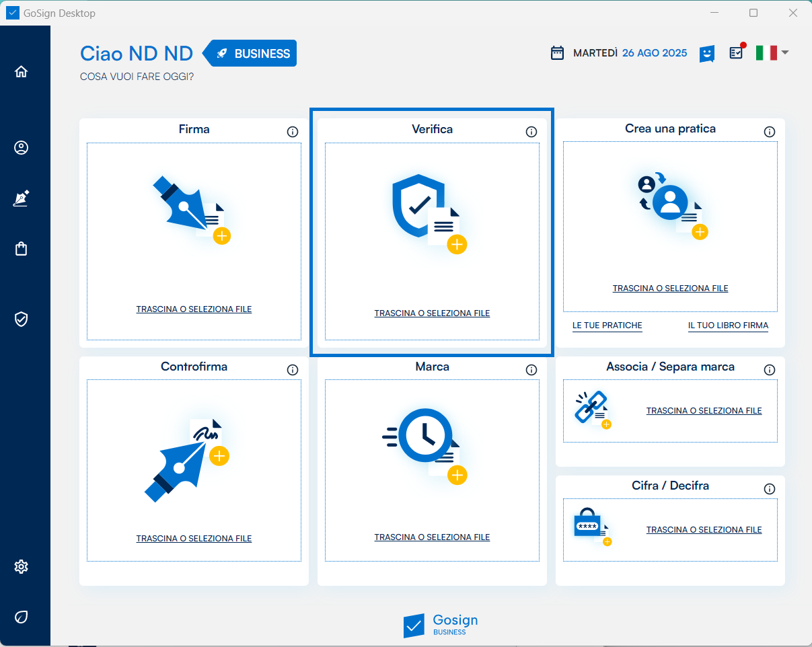
Task: Show info for the Verifica card
Action: [531, 132]
